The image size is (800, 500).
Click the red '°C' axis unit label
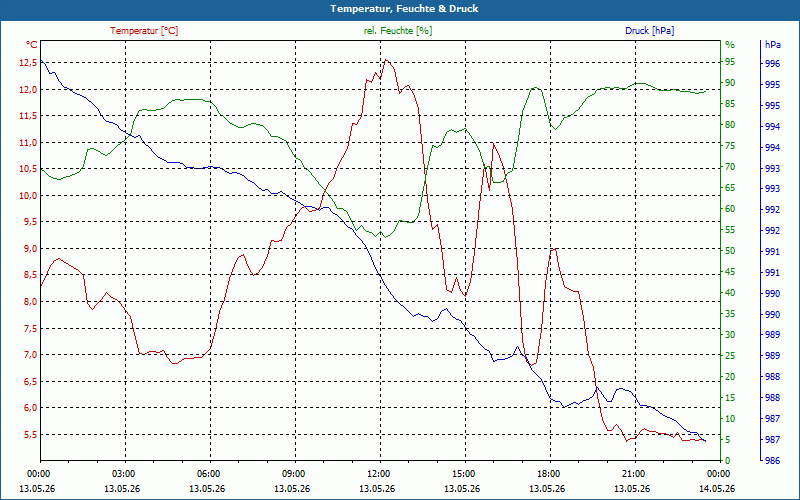click(32, 45)
